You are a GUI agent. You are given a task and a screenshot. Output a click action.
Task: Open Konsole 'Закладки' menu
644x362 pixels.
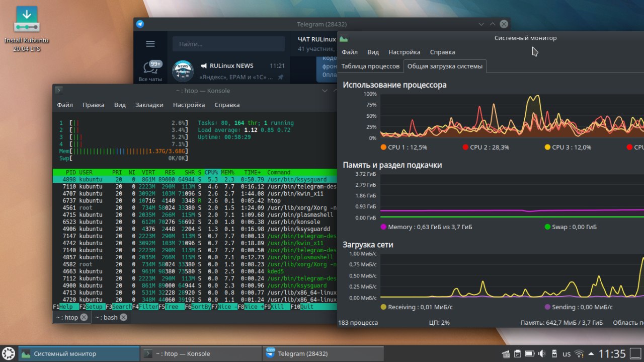coord(149,105)
